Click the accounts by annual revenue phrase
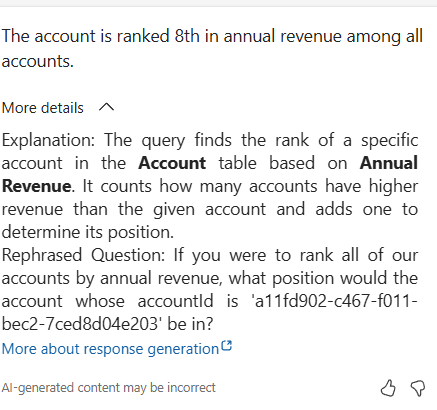This screenshot has height=410, width=437. tap(112, 278)
